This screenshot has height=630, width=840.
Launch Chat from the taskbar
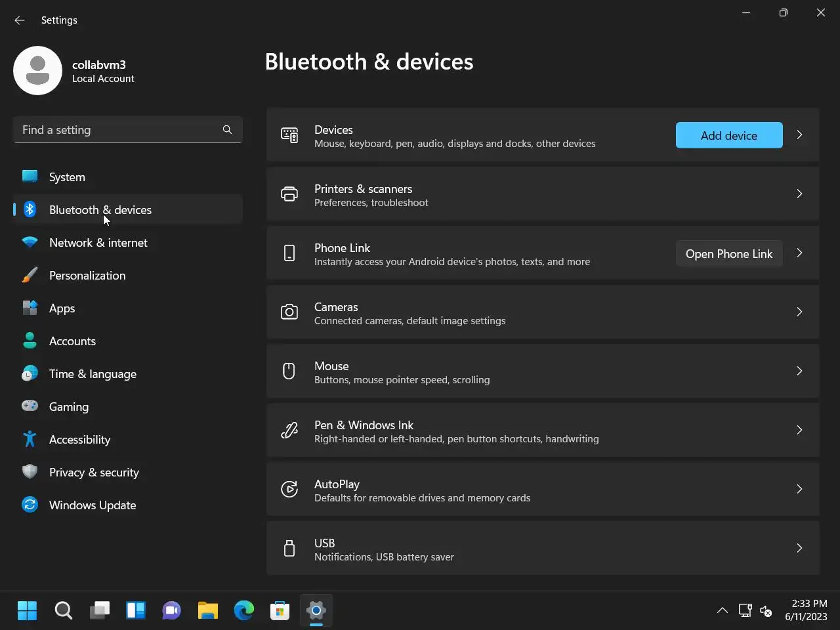pyautogui.click(x=172, y=611)
